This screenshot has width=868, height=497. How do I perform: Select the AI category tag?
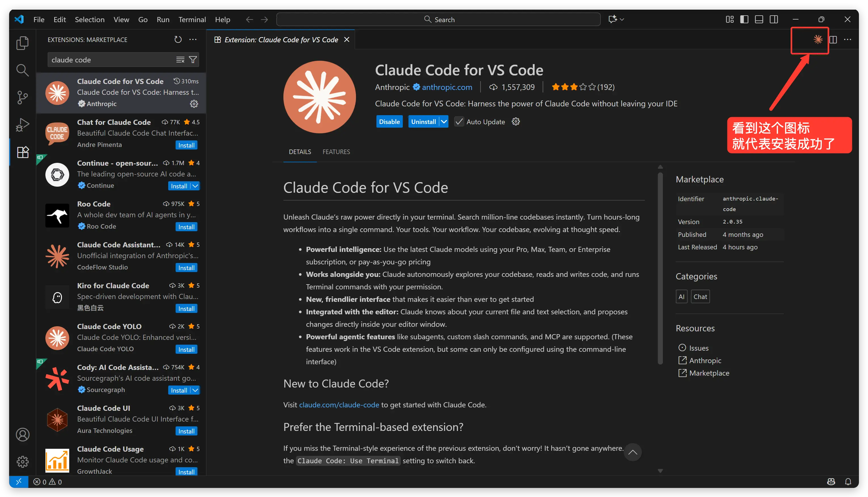681,297
